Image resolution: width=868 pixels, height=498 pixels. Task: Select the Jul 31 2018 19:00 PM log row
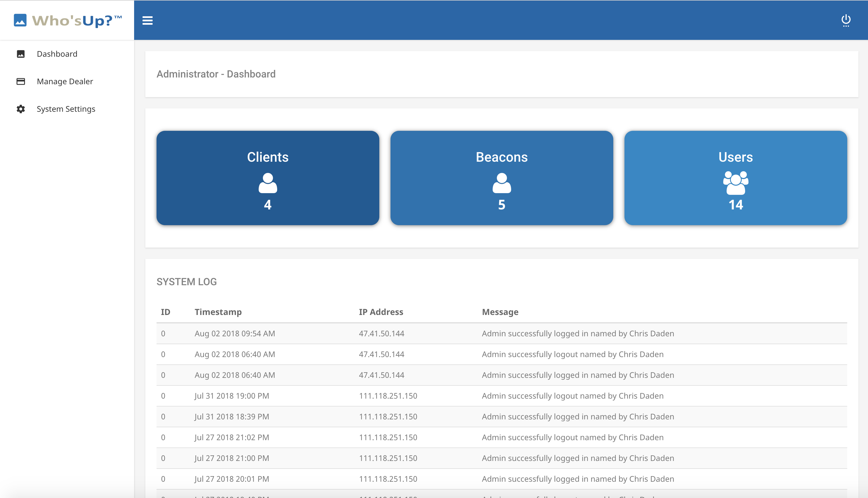click(x=501, y=396)
